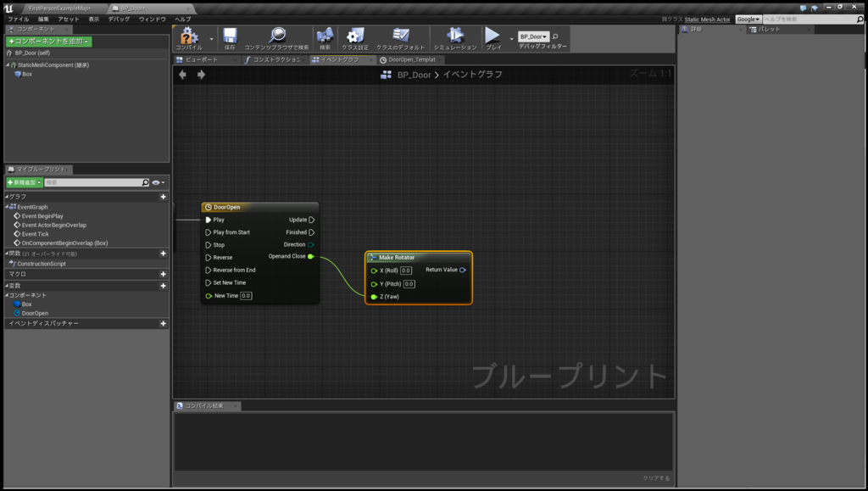Open the File menu
The image size is (868, 491).
[x=19, y=20]
